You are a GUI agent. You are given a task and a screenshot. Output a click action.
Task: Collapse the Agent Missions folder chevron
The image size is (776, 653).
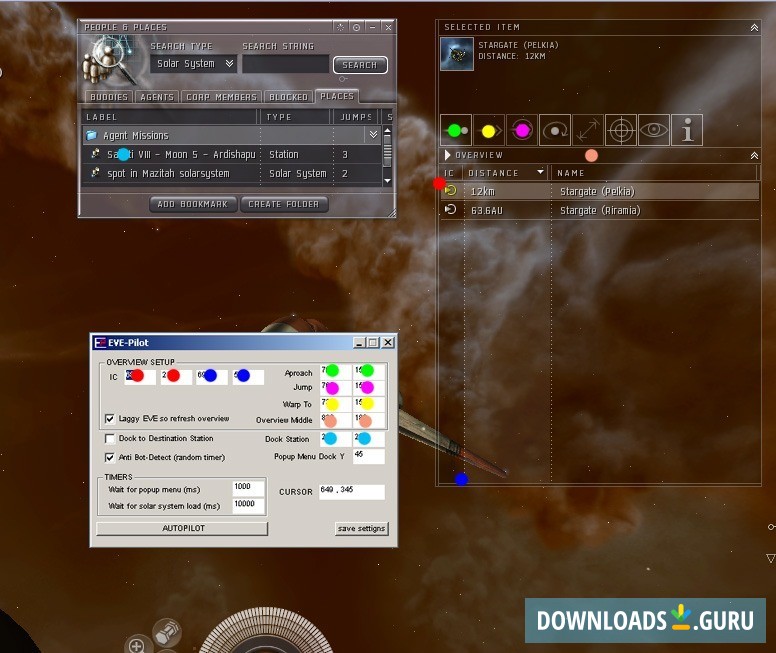click(x=373, y=135)
